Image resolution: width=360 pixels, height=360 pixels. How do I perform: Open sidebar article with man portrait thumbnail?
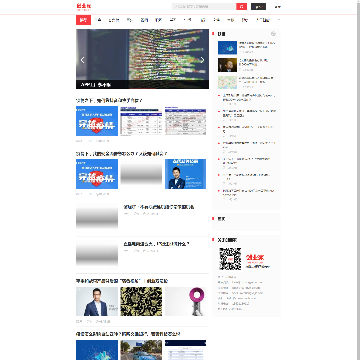coord(227,65)
